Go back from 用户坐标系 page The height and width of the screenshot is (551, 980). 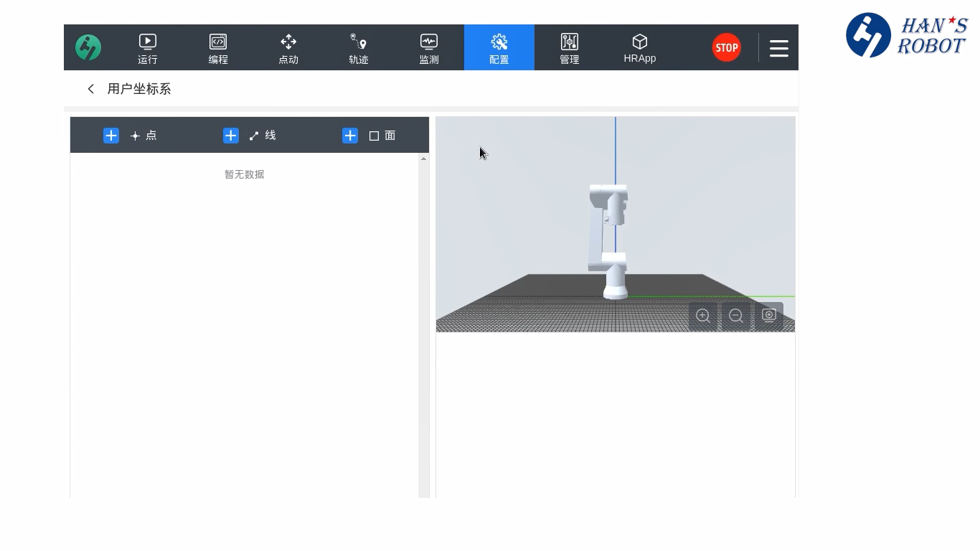(90, 89)
